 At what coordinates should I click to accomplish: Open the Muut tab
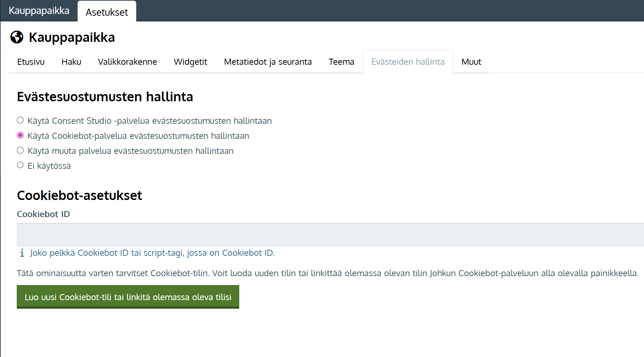click(471, 62)
